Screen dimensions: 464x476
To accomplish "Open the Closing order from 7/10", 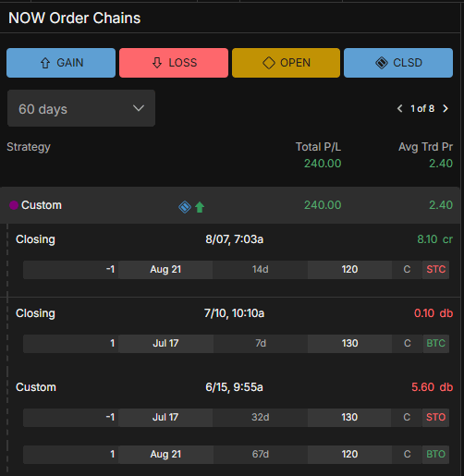I will pyautogui.click(x=234, y=313).
